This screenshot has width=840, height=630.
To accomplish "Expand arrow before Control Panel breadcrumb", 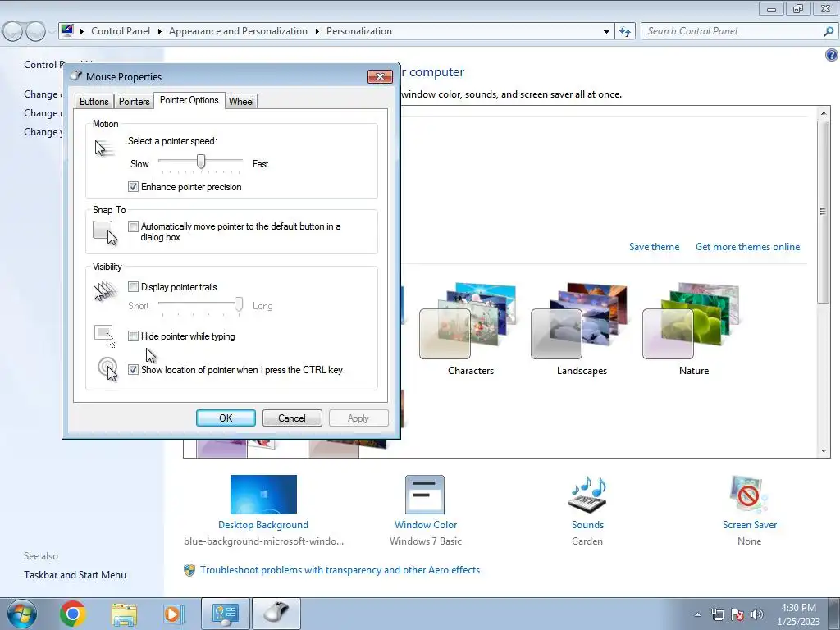I will click(82, 32).
